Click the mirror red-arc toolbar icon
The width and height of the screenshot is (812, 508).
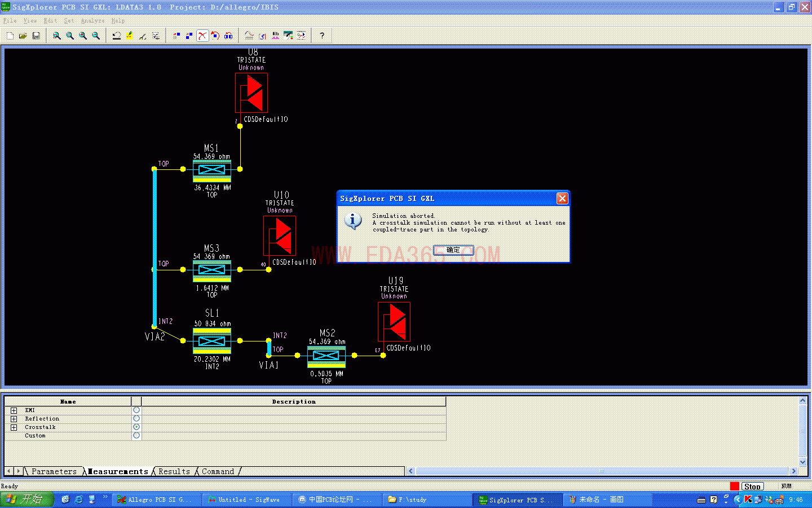(x=228, y=36)
